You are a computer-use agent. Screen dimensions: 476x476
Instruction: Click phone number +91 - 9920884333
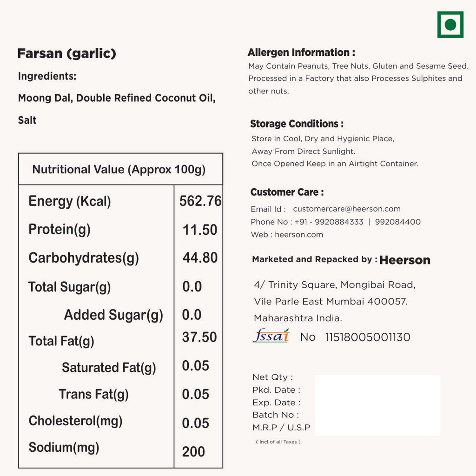(327, 222)
